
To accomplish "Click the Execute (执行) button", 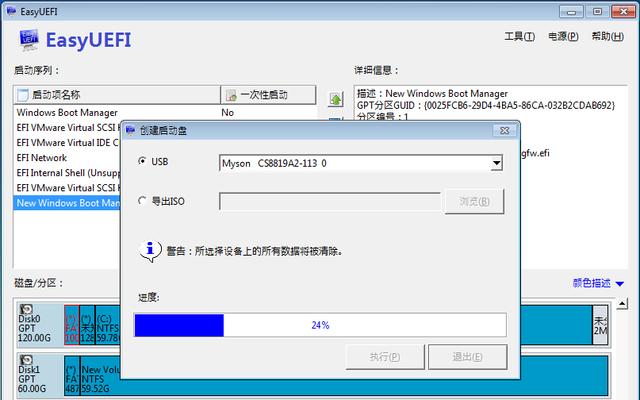I will coord(385,357).
